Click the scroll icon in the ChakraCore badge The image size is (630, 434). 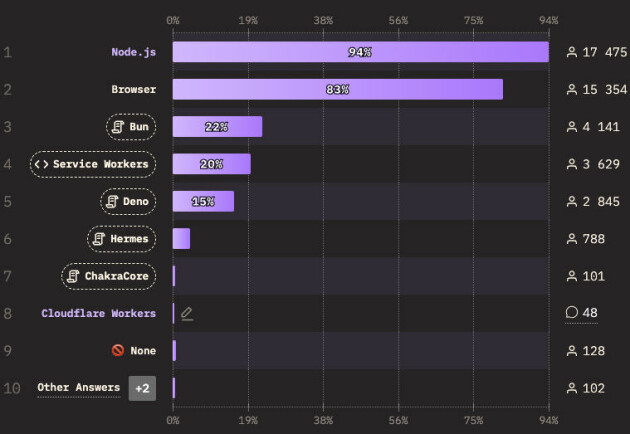73,276
